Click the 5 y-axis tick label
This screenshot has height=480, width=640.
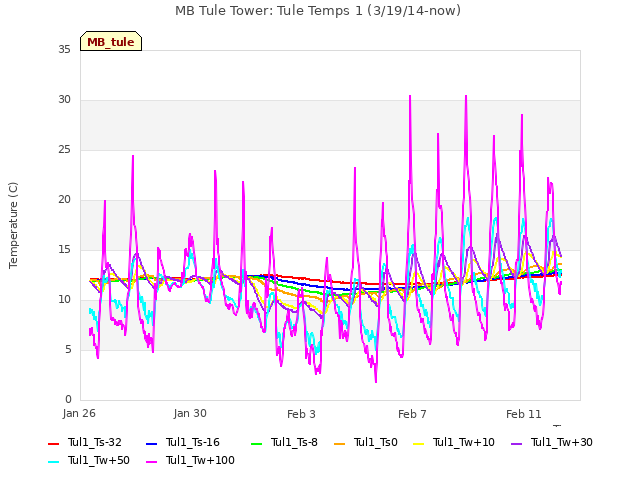(68, 350)
